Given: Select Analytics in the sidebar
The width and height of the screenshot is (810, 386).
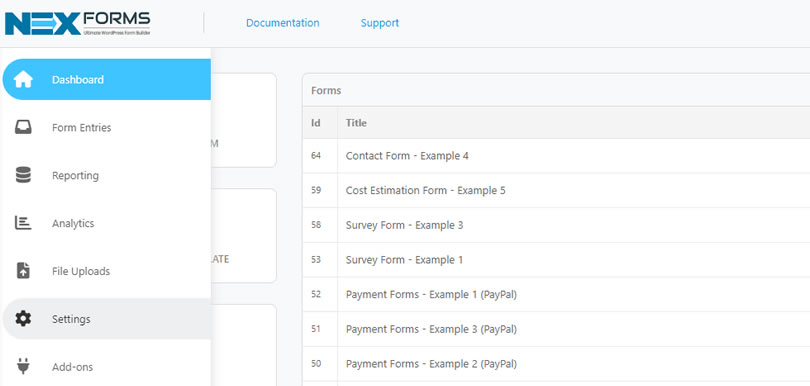Looking at the screenshot, I should tap(106, 223).
